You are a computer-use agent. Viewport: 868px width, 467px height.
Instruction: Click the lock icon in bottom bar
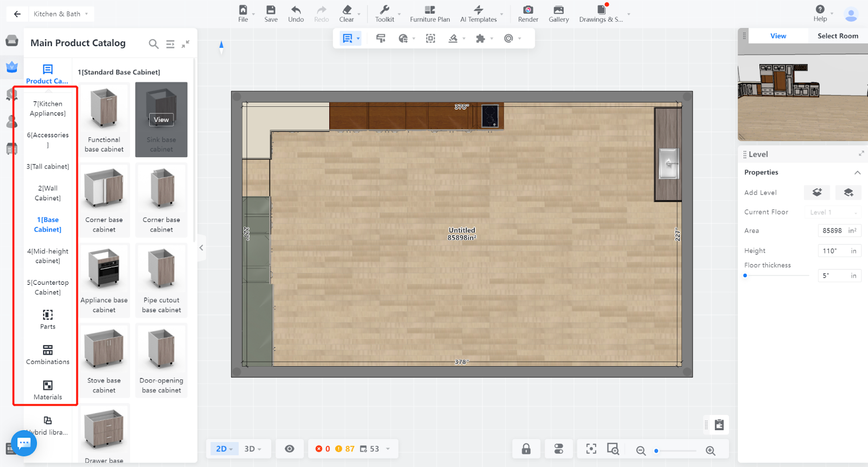[x=526, y=449]
